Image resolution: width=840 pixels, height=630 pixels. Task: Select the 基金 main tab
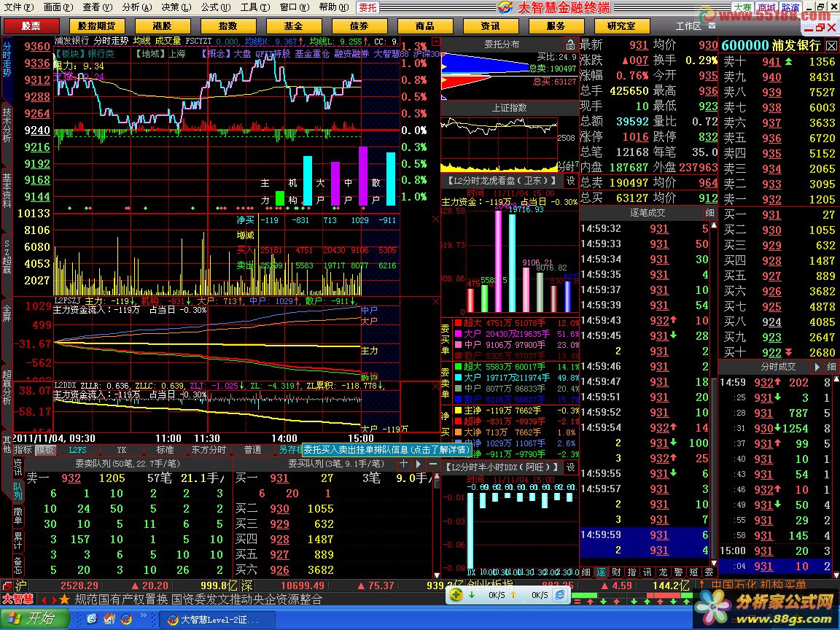click(293, 26)
